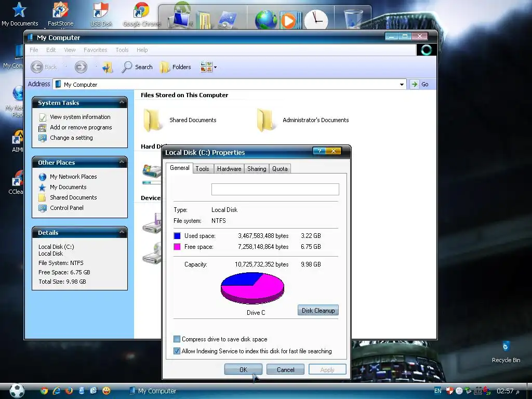Select the CD drive icon under Devices
This screenshot has height=399, width=532.
click(152, 253)
